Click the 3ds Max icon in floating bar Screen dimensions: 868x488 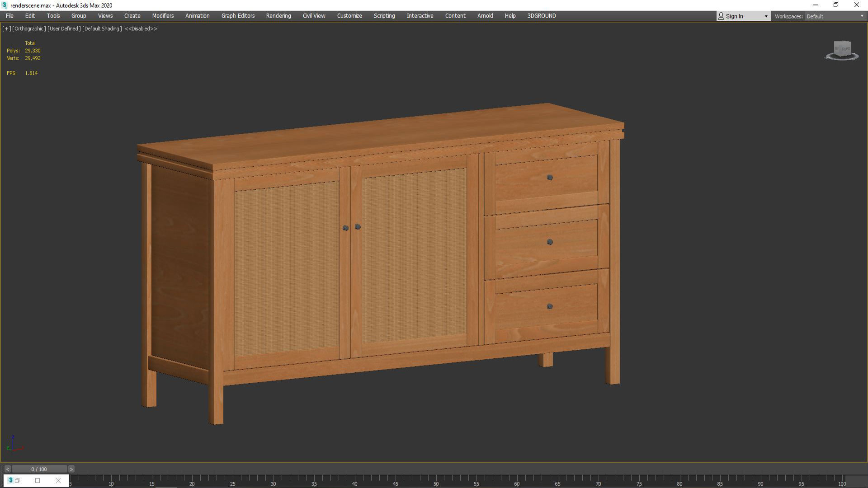10,480
